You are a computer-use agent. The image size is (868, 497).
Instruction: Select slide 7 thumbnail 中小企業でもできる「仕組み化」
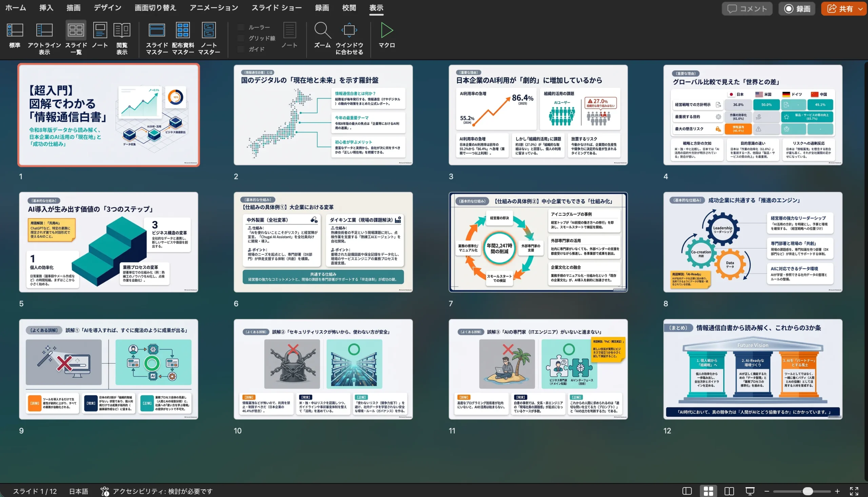click(538, 242)
